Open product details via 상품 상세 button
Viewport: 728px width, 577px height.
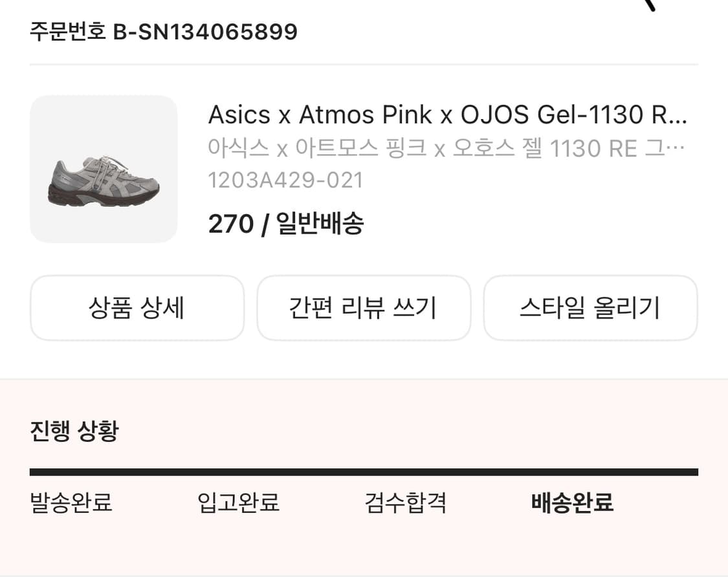click(x=137, y=308)
